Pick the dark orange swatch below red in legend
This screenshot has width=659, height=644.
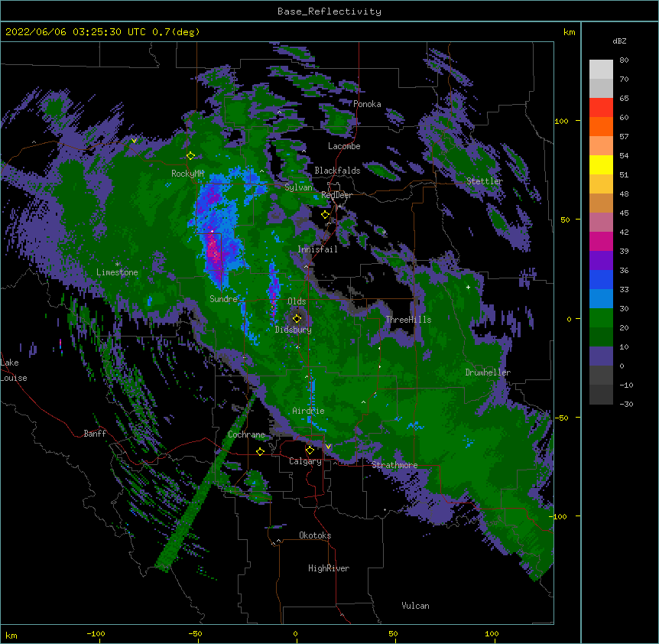pyautogui.click(x=601, y=126)
